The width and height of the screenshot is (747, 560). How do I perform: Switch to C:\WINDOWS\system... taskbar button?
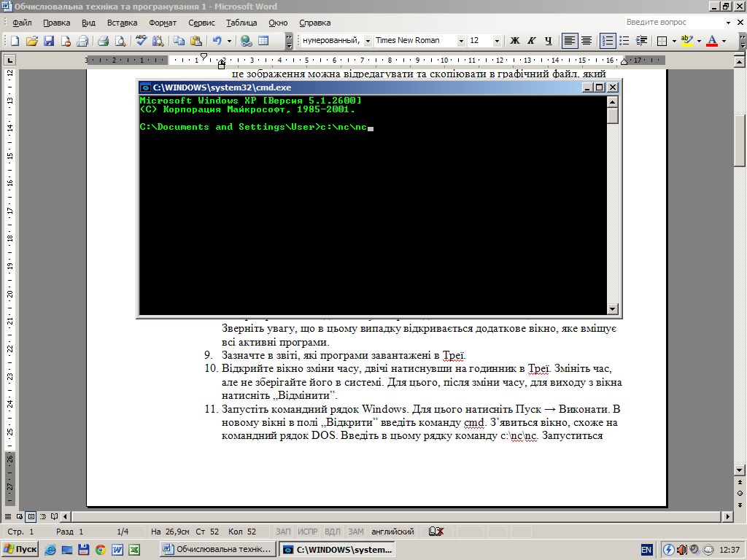pyautogui.click(x=337, y=549)
